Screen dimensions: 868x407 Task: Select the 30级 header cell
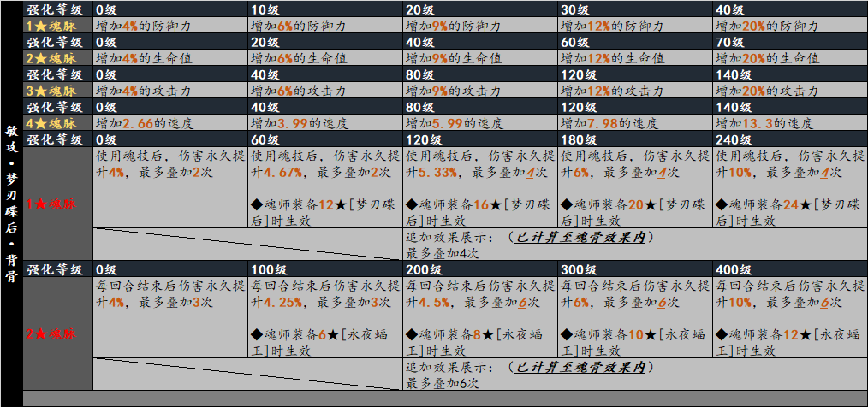click(x=635, y=9)
